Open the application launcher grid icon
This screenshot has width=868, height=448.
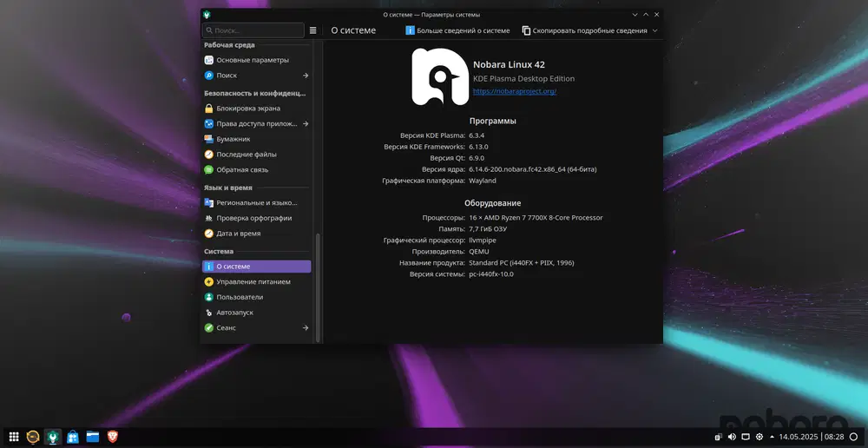(x=14, y=436)
